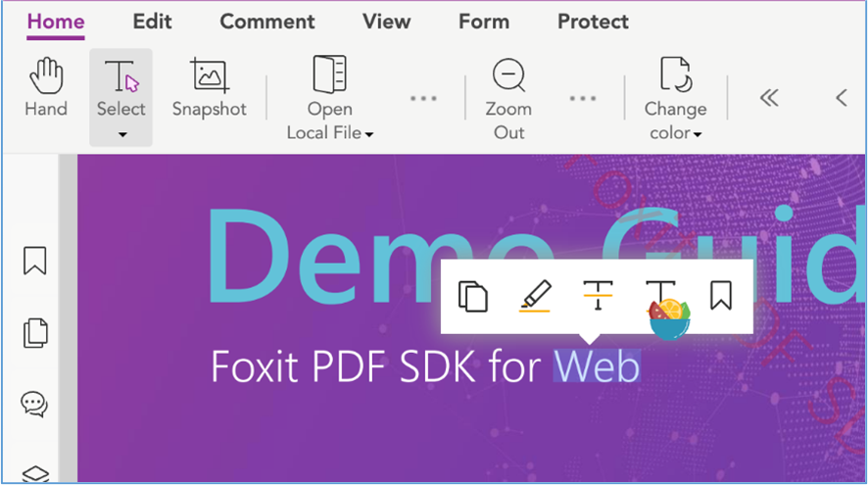
Task: Apply strikeout to the selected text
Action: [x=598, y=295]
